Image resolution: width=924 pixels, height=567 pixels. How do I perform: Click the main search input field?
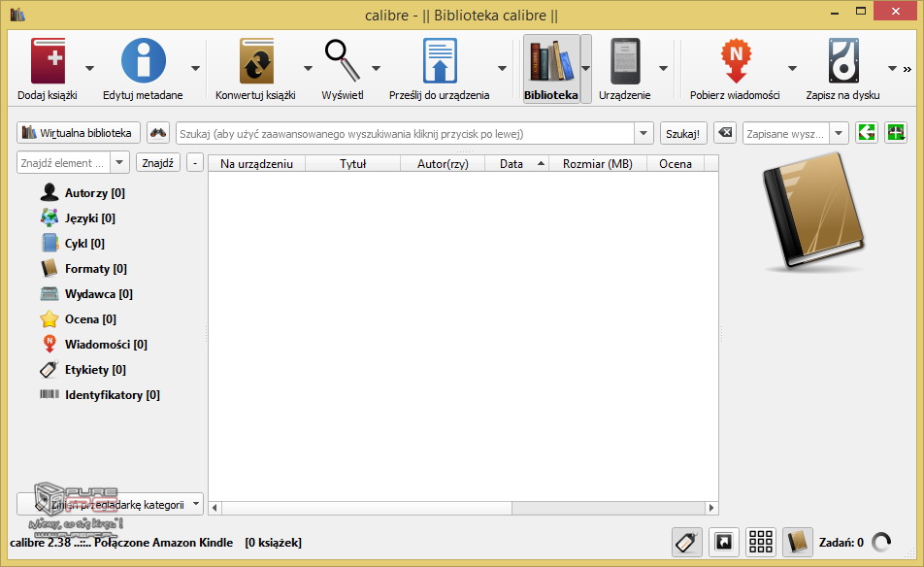click(406, 133)
